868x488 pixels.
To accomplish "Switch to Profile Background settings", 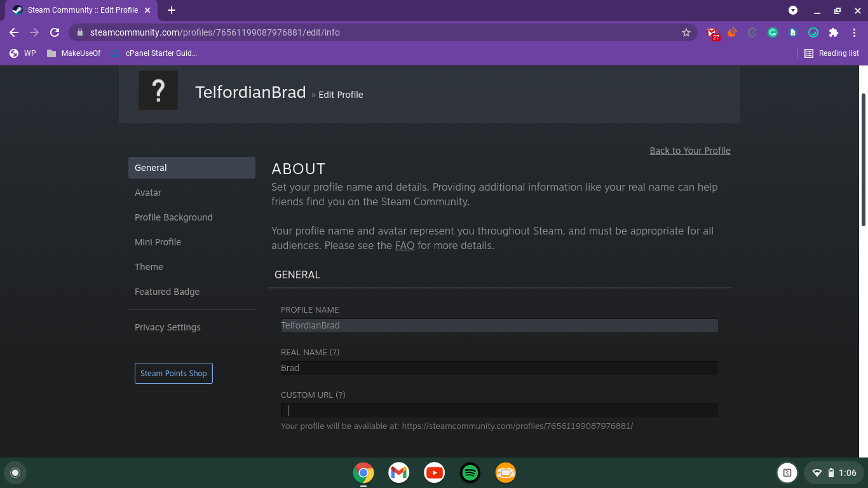I will (x=173, y=217).
